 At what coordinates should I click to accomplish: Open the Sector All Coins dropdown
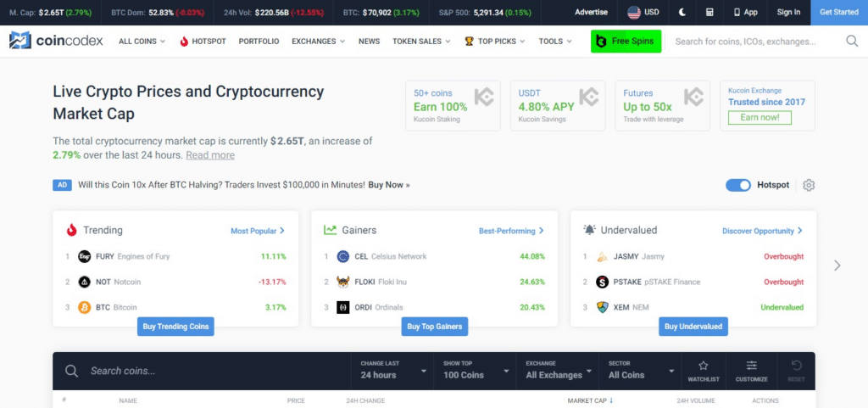click(x=641, y=371)
